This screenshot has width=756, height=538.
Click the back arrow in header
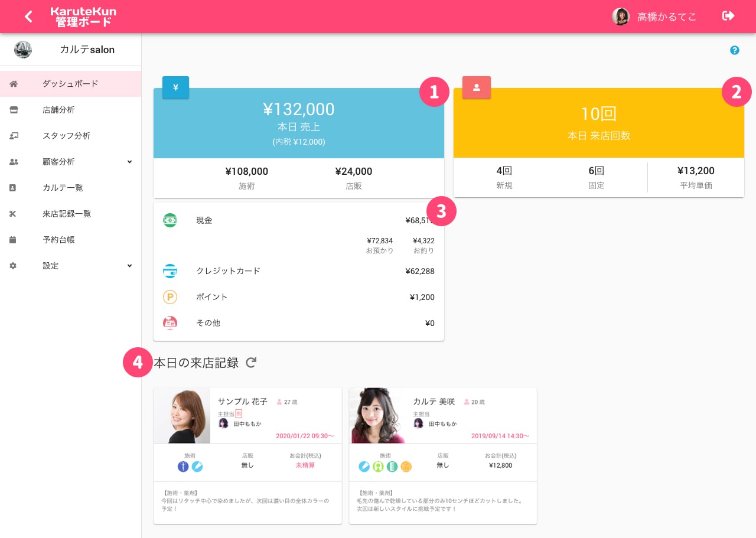[28, 17]
